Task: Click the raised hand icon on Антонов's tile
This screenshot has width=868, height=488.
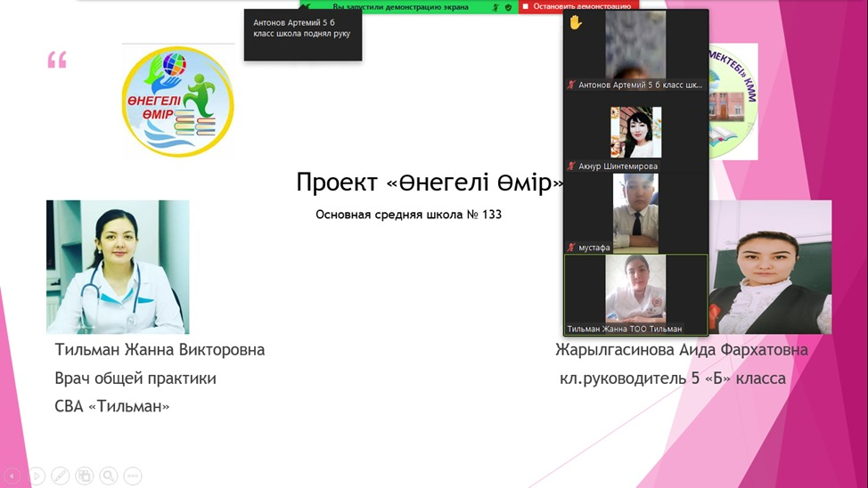Action: tap(576, 22)
